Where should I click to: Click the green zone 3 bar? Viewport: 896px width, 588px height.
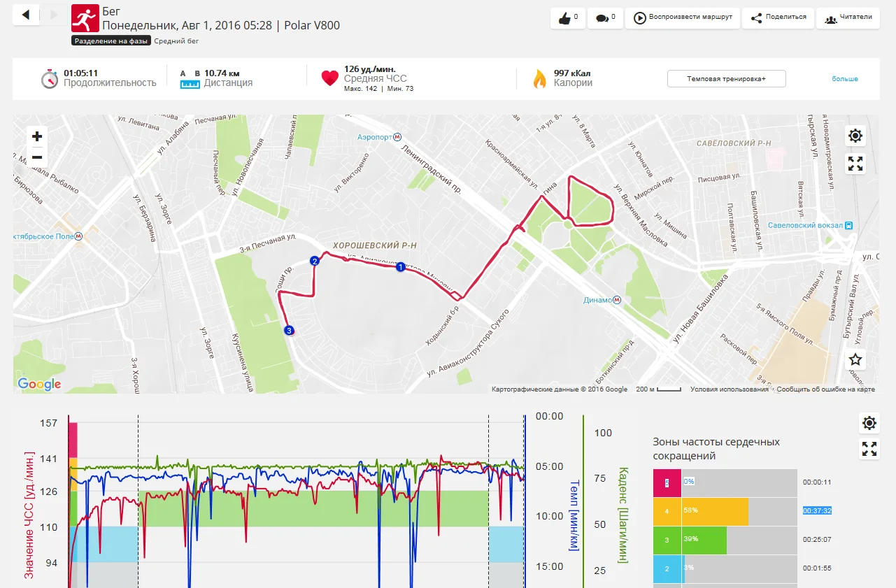click(x=690, y=540)
